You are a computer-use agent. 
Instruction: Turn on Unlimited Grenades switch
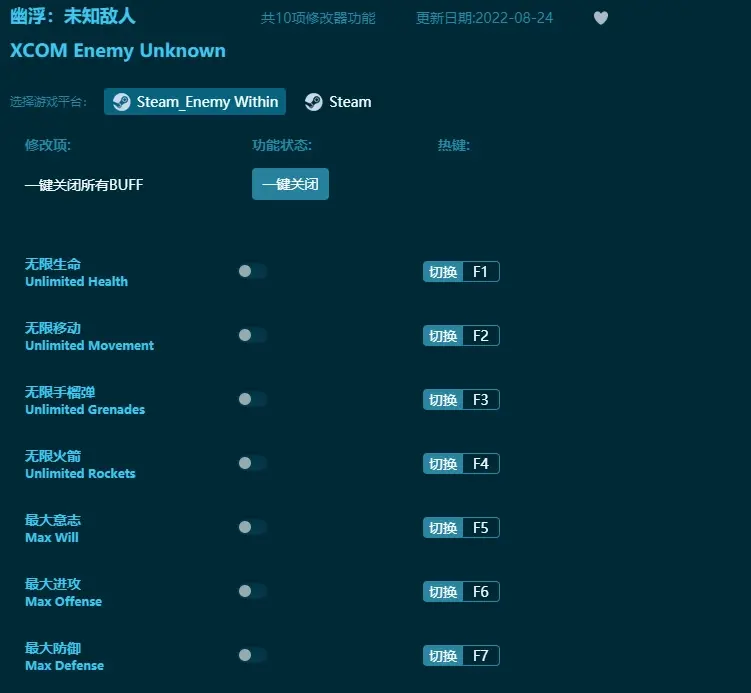coord(252,399)
